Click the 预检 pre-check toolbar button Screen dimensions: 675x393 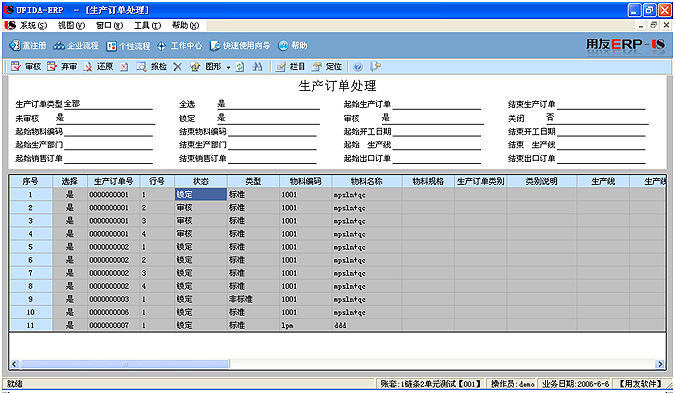[x=152, y=67]
